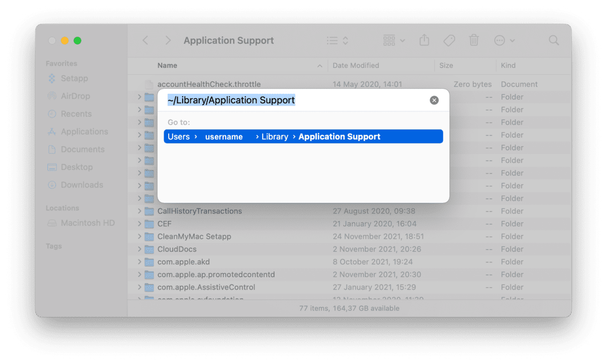607x364 pixels.
Task: Expand the CEF folder
Action: 140,224
